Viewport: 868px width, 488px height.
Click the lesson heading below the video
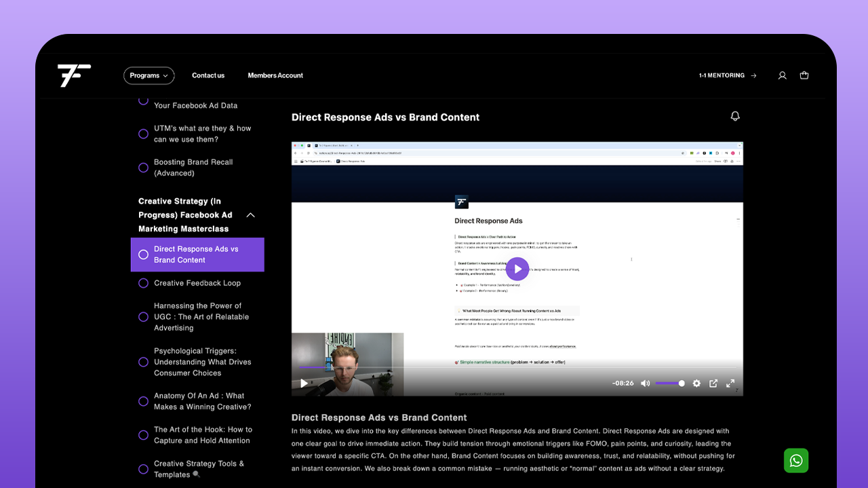379,417
